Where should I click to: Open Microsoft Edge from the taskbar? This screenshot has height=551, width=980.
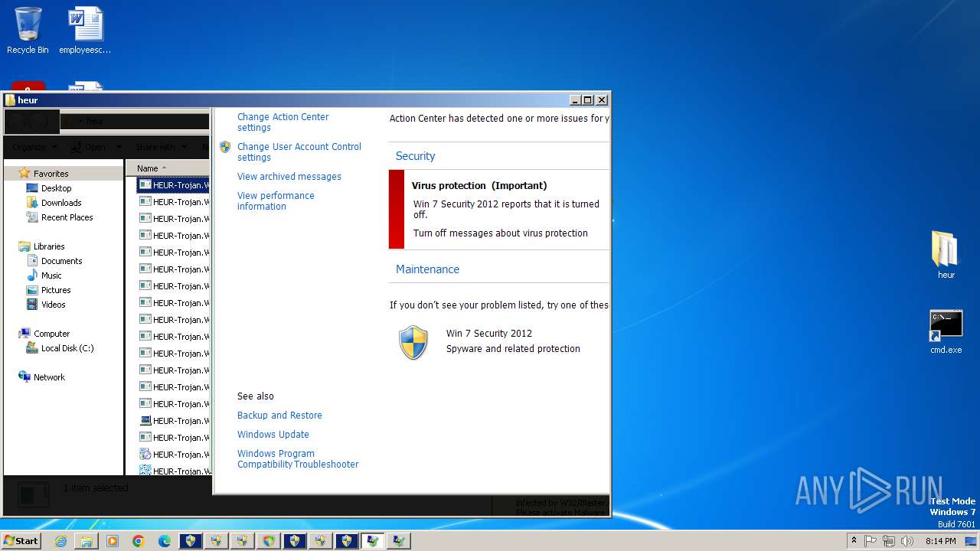click(165, 541)
